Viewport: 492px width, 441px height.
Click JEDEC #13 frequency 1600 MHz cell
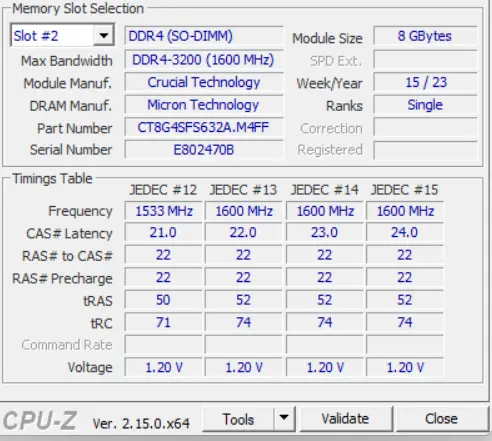pos(244,211)
